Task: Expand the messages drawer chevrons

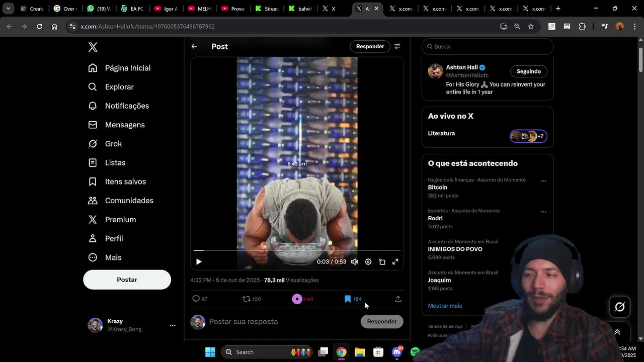Action: [x=617, y=332]
